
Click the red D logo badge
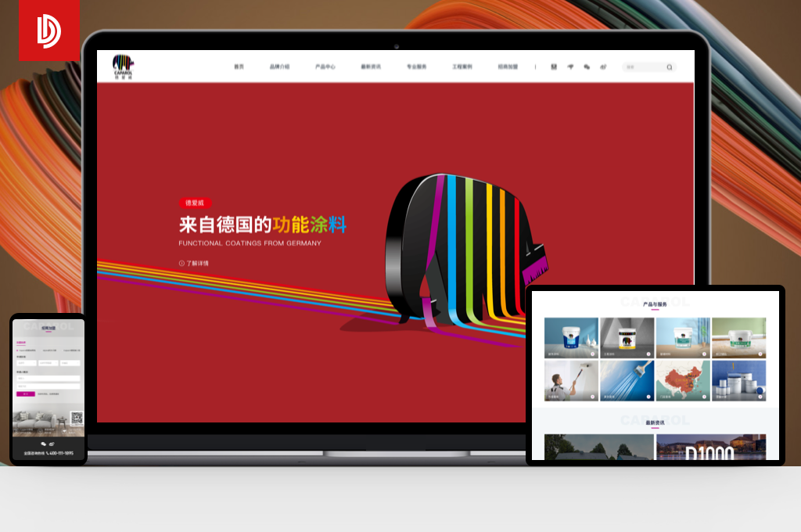coord(48,31)
